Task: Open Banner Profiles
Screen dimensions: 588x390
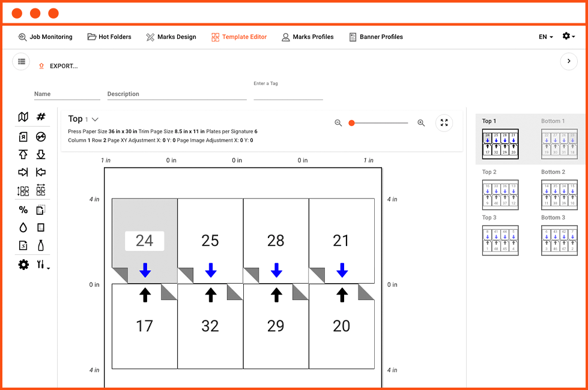Action: pyautogui.click(x=376, y=37)
